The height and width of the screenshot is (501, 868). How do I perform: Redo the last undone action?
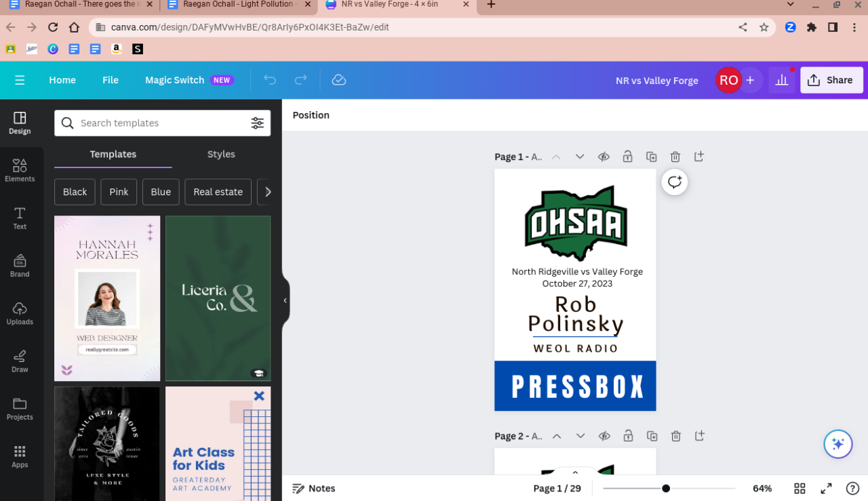coord(300,80)
